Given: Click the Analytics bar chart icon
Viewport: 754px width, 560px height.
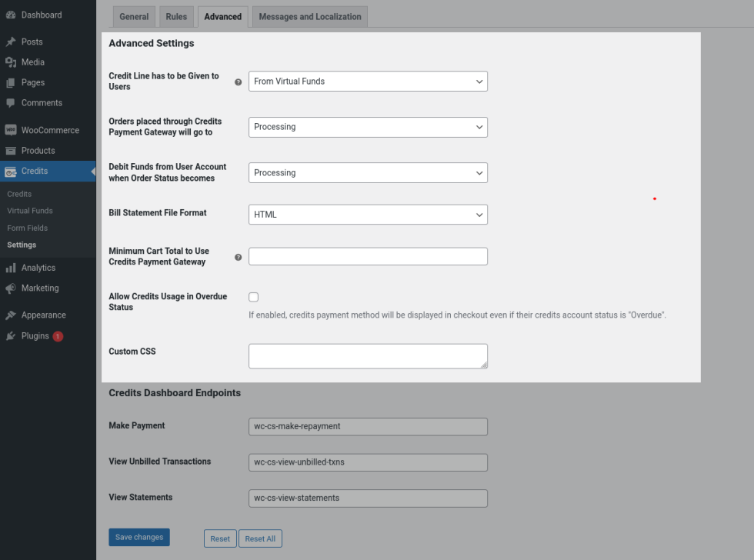Looking at the screenshot, I should point(11,268).
